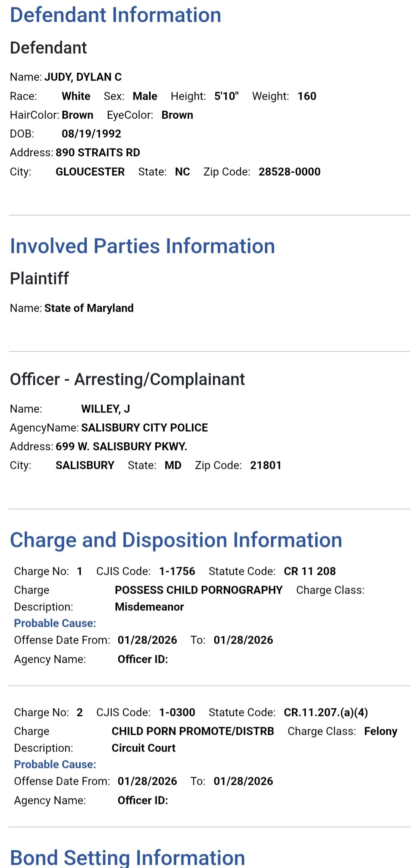
Task: Click the officer address 699 W. Salisbury Pkwy.
Action: pyautogui.click(x=121, y=446)
